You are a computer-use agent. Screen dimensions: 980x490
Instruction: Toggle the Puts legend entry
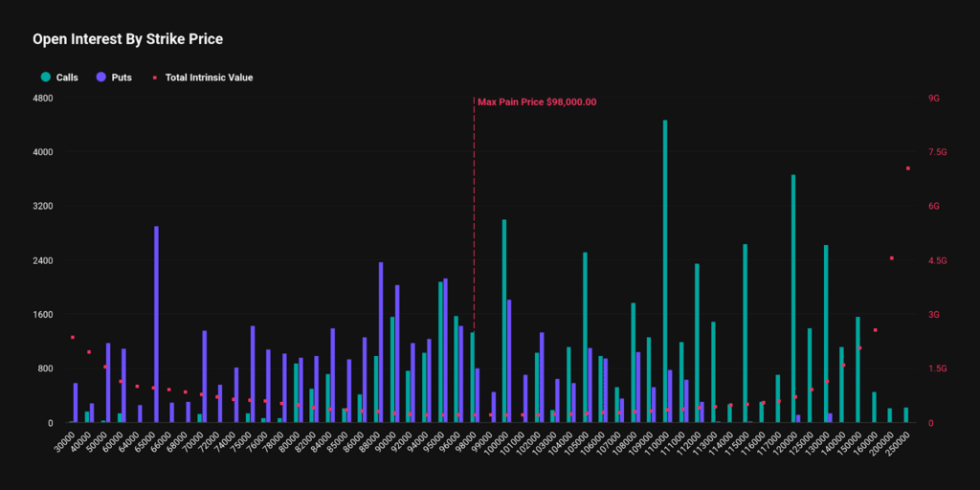(114, 78)
